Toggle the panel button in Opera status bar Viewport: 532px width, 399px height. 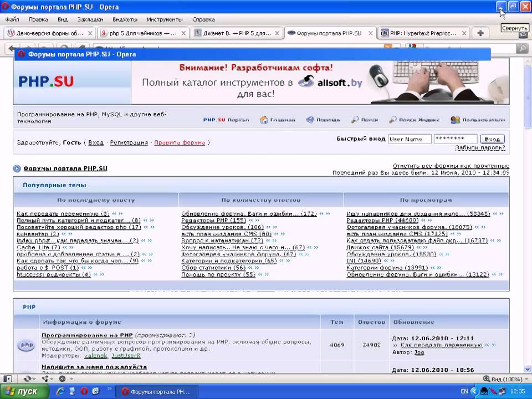(x=7, y=378)
